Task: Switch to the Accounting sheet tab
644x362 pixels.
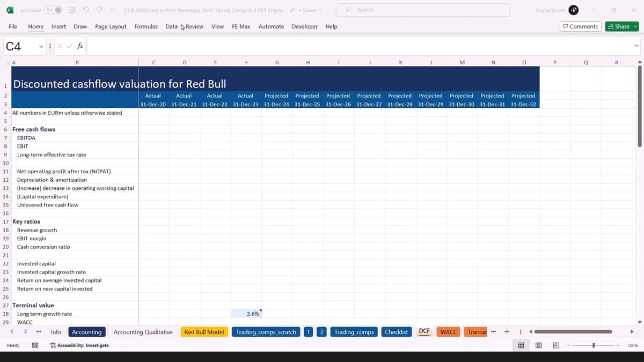Action: click(x=87, y=332)
